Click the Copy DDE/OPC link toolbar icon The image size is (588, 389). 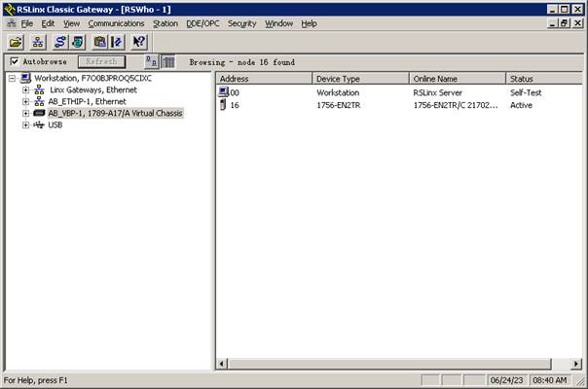[x=99, y=42]
